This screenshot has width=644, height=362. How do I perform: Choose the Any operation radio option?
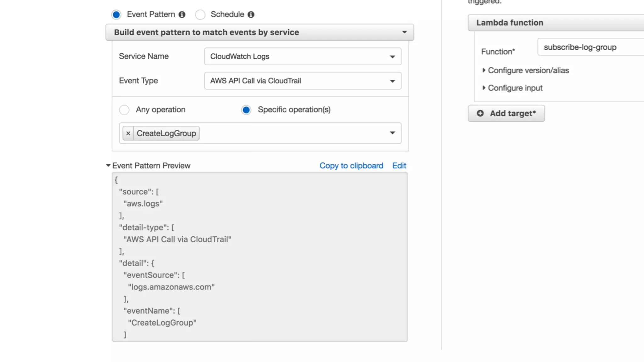coord(124,110)
